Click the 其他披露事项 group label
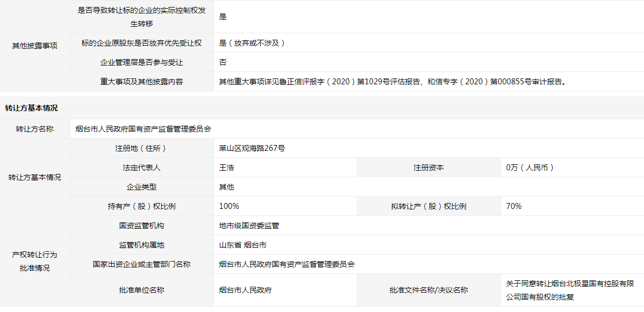Screen dimensions: 644x312 coord(35,46)
